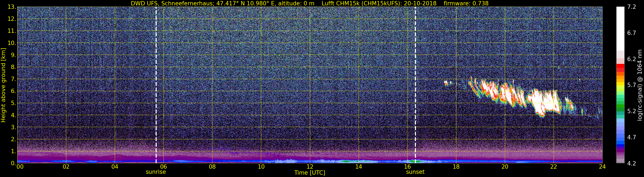The width and height of the screenshot is (644, 177).
Task: Click the 'Height above ground [km]' axis label
Action: [3, 85]
